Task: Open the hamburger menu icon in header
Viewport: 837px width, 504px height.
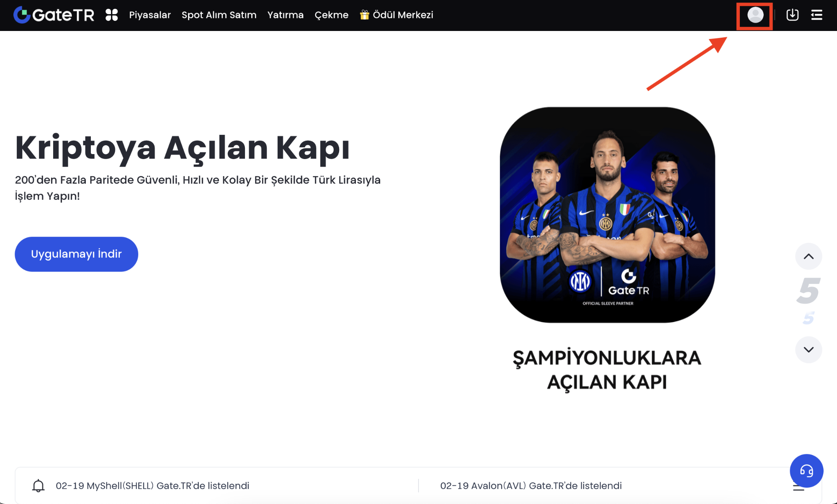Action: point(816,15)
